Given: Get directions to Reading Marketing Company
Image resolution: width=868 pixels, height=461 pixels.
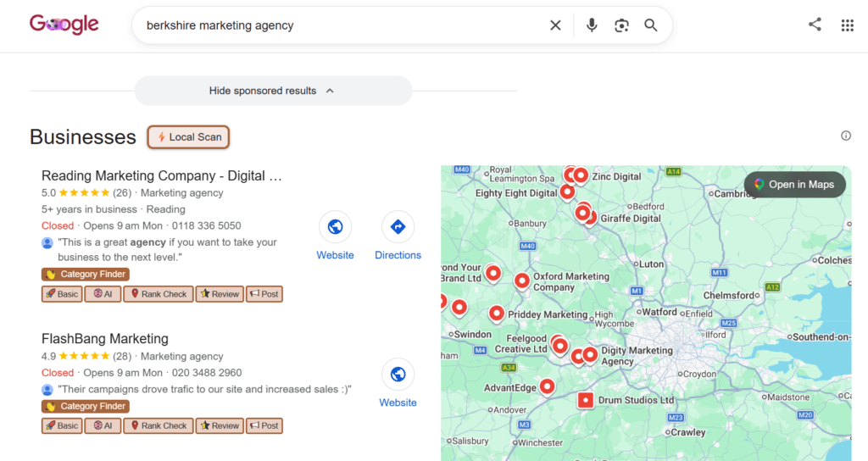Looking at the screenshot, I should pyautogui.click(x=398, y=227).
